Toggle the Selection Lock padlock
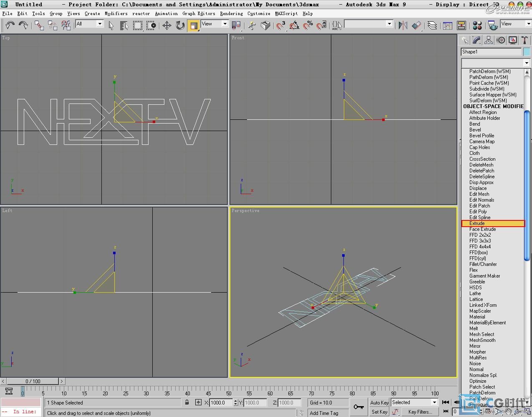This screenshot has height=417, width=532. 187,402
